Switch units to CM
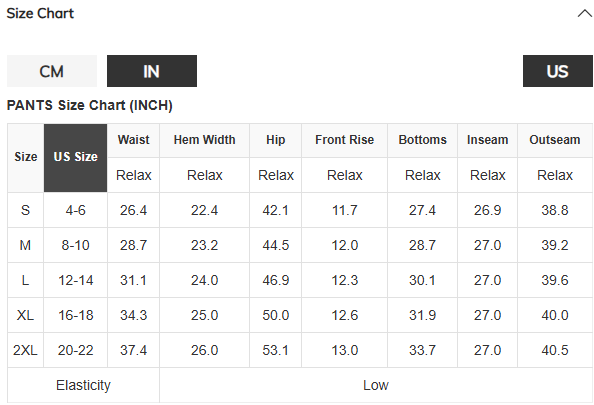Viewport: 594px width, 405px height. point(52,71)
